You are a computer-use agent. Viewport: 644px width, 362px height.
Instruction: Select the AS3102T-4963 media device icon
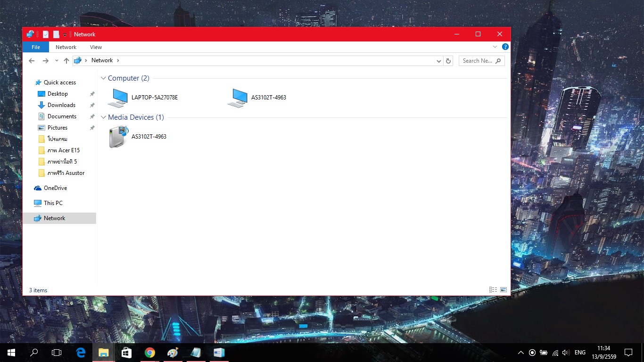118,137
